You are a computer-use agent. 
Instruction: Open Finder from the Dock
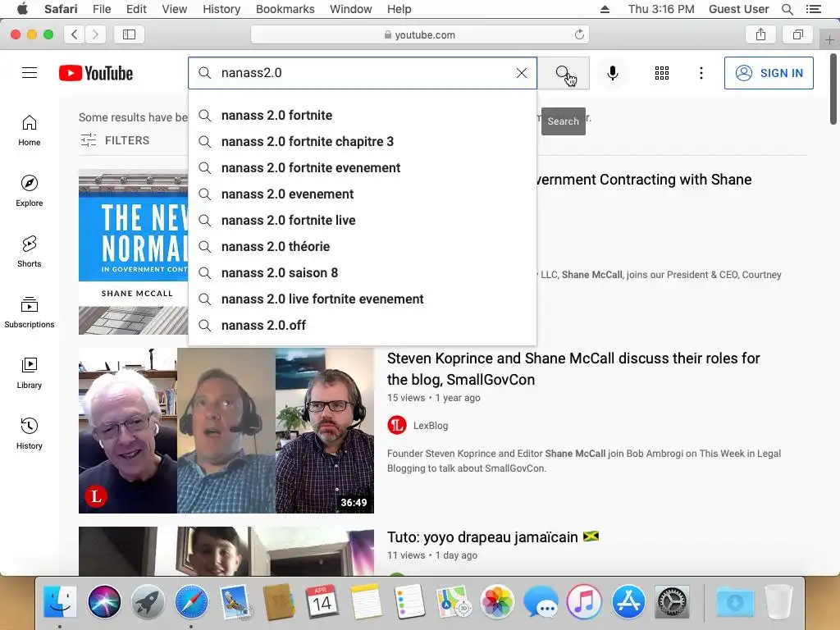point(60,601)
